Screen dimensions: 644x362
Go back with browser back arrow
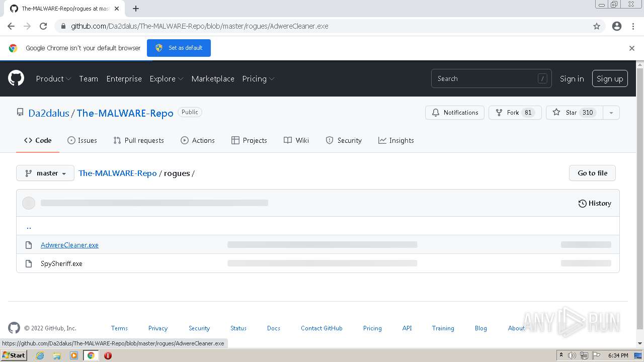(11, 26)
